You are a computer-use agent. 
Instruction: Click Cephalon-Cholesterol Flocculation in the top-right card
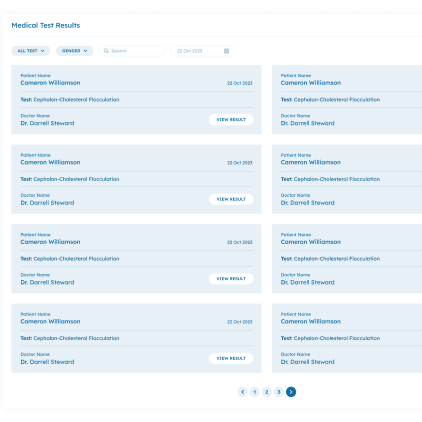[x=337, y=99]
